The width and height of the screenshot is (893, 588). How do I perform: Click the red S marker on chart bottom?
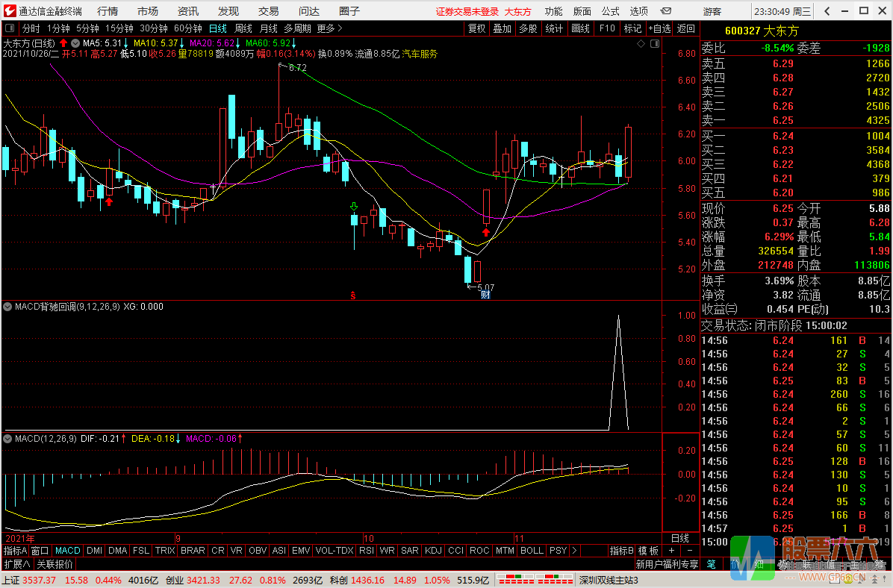tap(353, 295)
